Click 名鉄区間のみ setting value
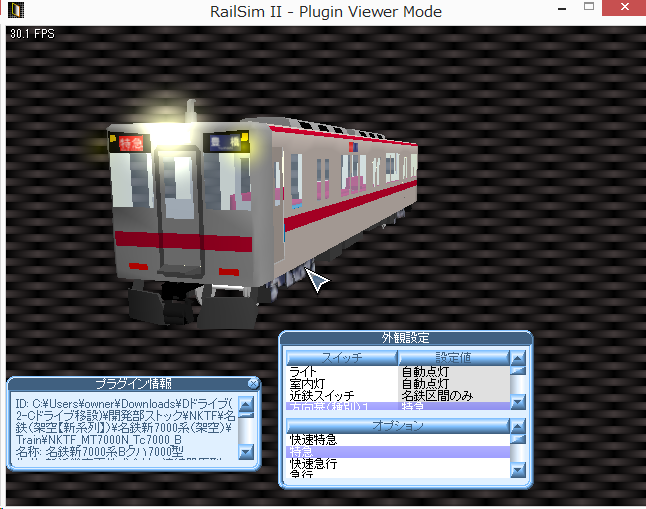This screenshot has width=646, height=509. coord(437,396)
